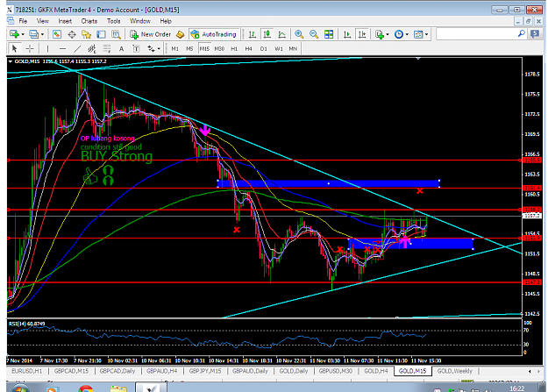The width and height of the screenshot is (548, 392).
Task: Open the Market Watch window icon
Action: point(57,34)
